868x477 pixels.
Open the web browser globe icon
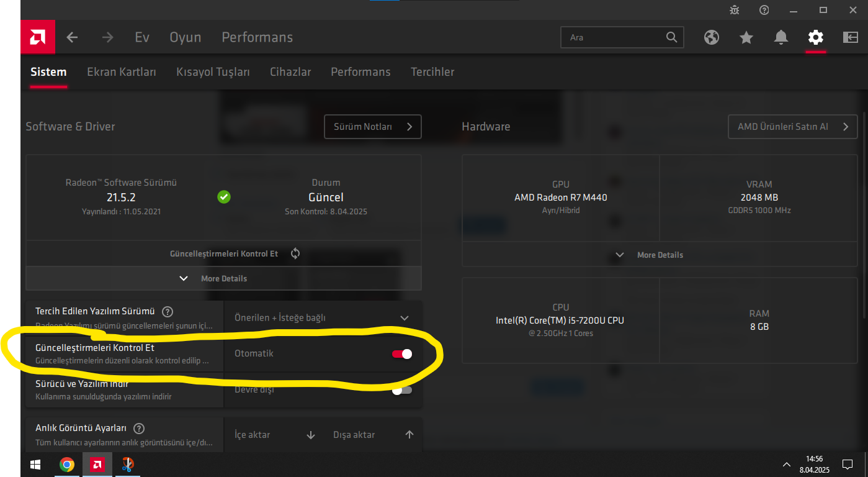coord(712,37)
